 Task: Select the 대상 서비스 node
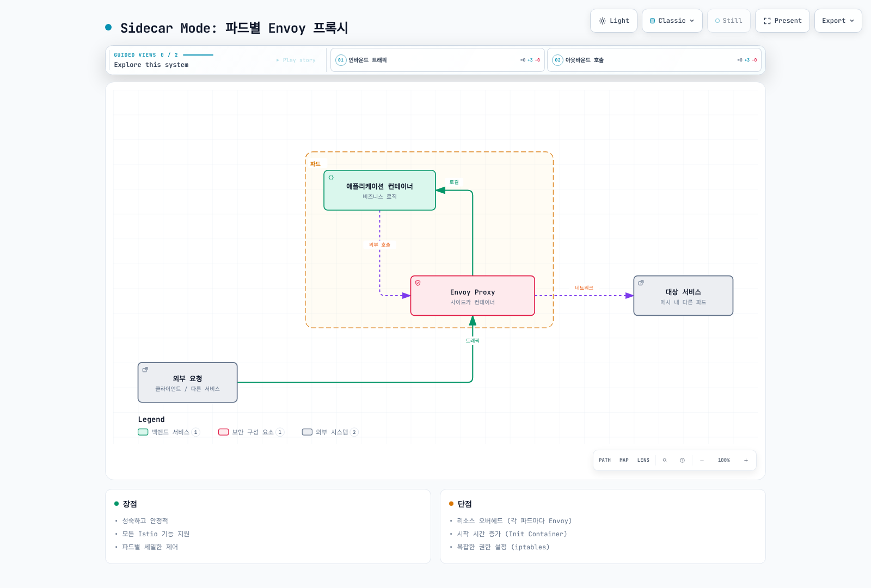pyautogui.click(x=683, y=296)
